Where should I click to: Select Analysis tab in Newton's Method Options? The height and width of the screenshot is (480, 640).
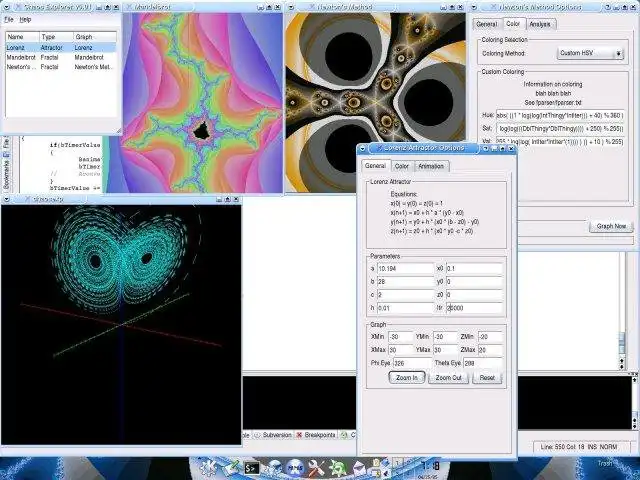coord(540,23)
